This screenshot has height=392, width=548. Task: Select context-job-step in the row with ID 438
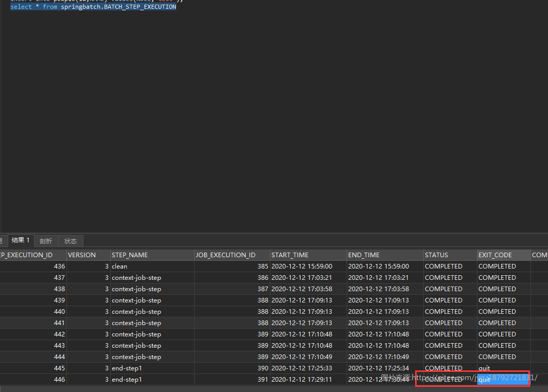click(152, 289)
